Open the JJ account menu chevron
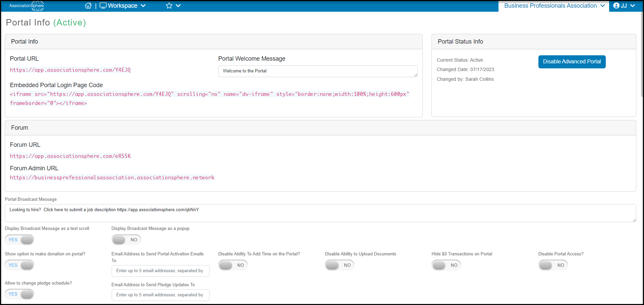This screenshot has height=305, width=644. [633, 6]
